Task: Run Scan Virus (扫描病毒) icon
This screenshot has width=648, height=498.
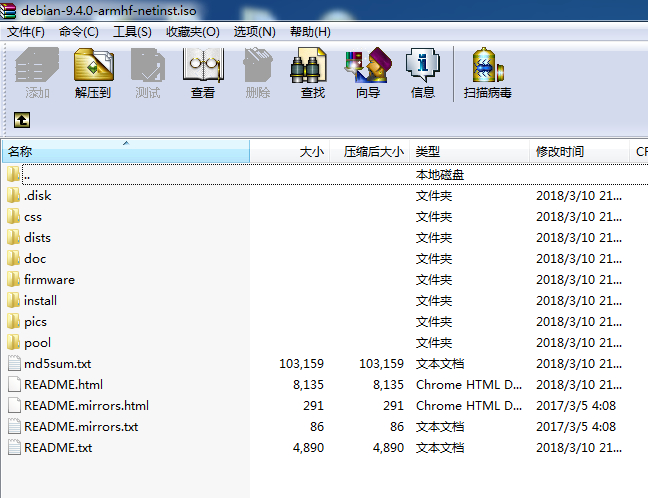Action: pos(488,65)
